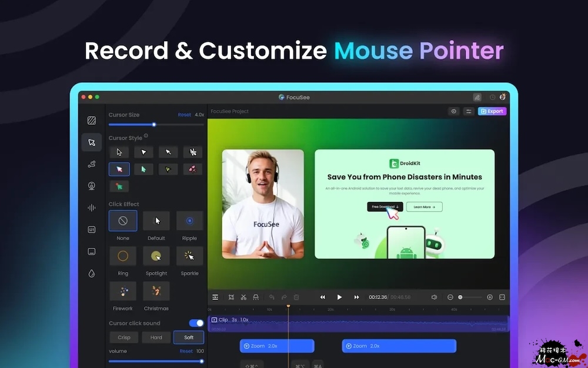Select the crop tool in timeline toolbar
Screen dimensions: 588x368
point(231,297)
